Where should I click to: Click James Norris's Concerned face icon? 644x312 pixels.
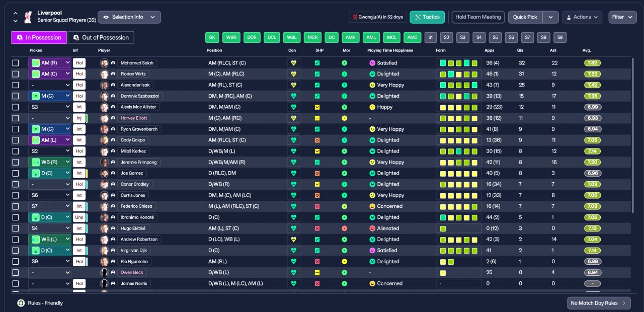click(x=372, y=283)
